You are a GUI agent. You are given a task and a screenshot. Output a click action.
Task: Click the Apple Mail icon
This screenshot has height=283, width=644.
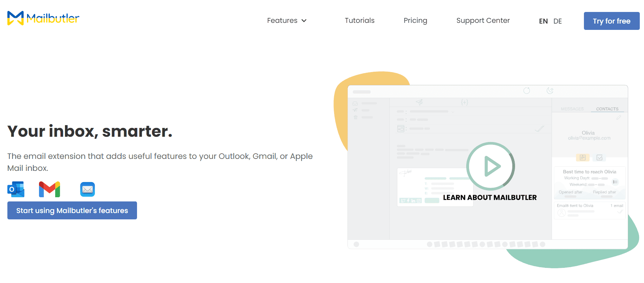87,189
